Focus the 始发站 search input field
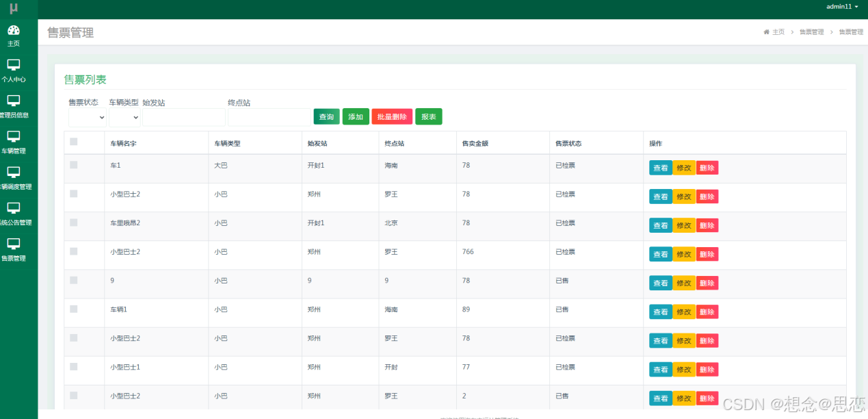The width and height of the screenshot is (868, 419). point(184,118)
